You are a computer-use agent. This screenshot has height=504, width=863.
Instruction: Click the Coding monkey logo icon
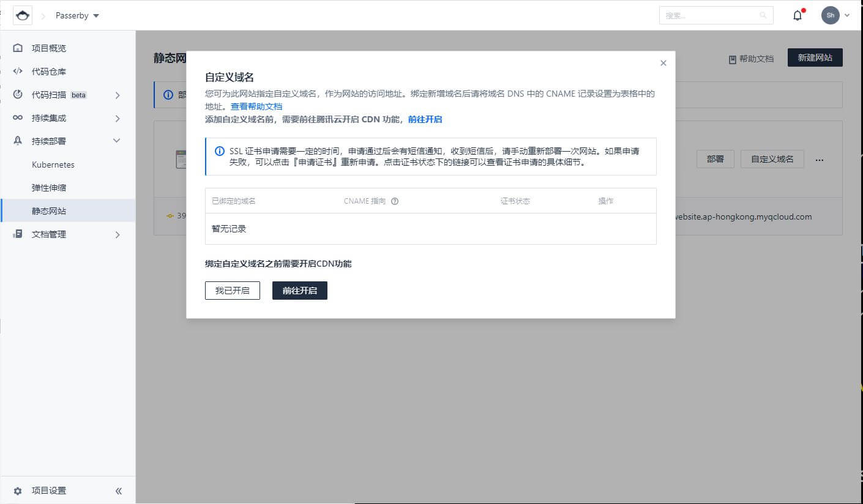pyautogui.click(x=23, y=15)
